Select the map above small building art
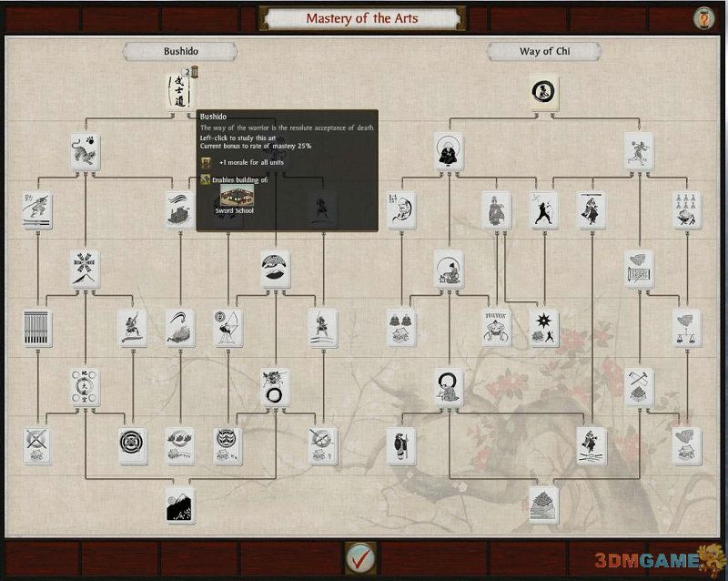The image size is (728, 581). coord(687,446)
